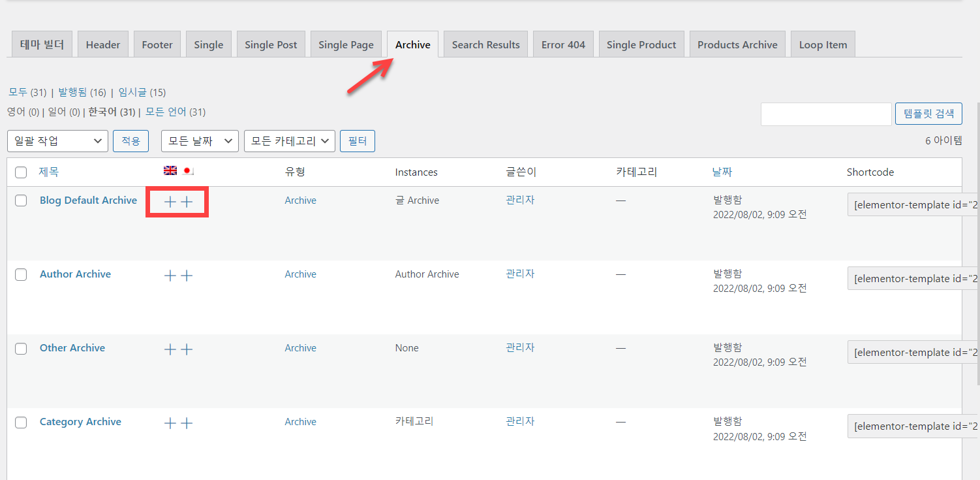Click Archive type link in Author Archive row
The height and width of the screenshot is (480, 980).
pyautogui.click(x=301, y=274)
